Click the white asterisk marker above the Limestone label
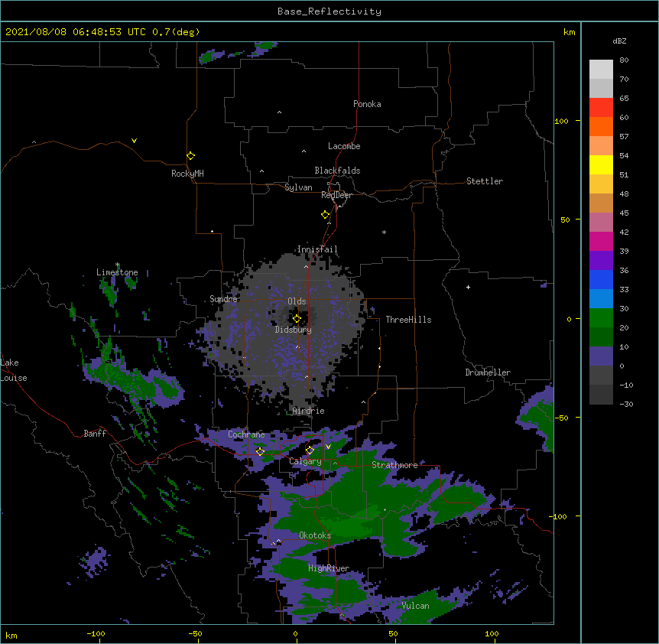The width and height of the screenshot is (659, 644). pos(118,265)
